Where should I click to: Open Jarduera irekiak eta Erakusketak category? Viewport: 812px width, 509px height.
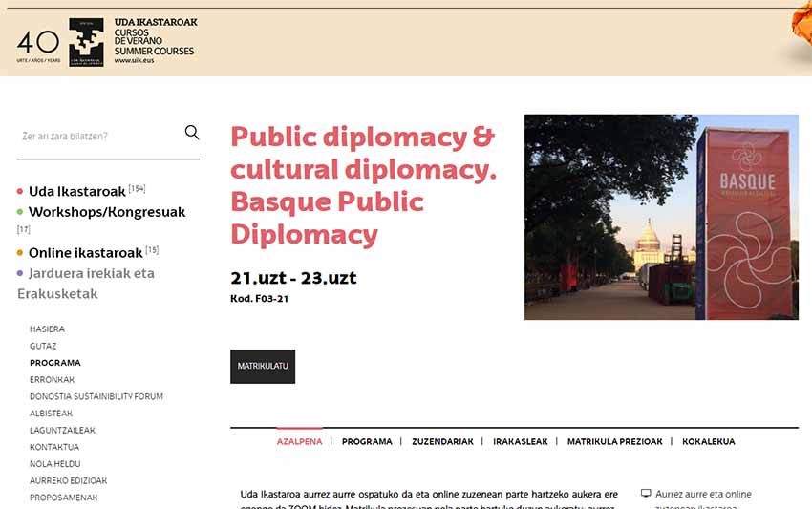click(86, 284)
